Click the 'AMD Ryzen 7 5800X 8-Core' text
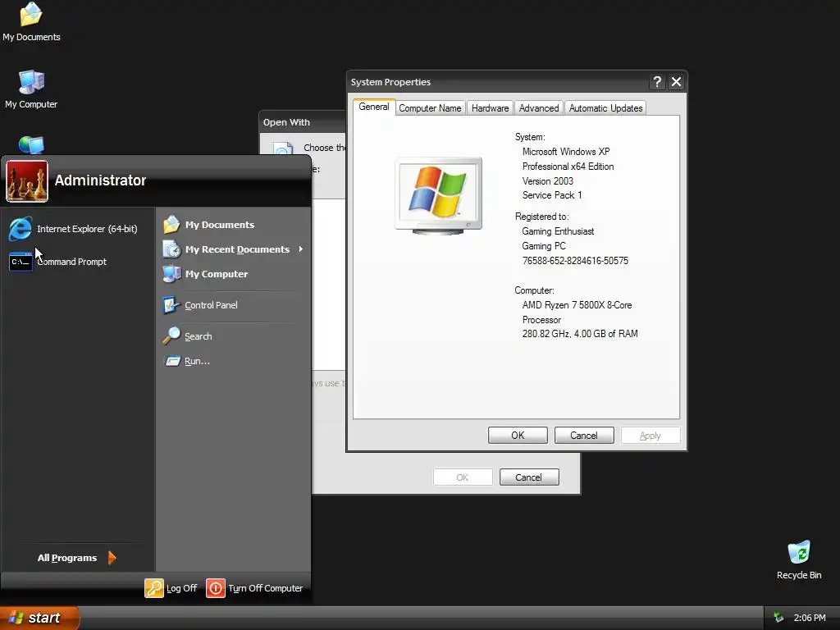 (x=577, y=305)
